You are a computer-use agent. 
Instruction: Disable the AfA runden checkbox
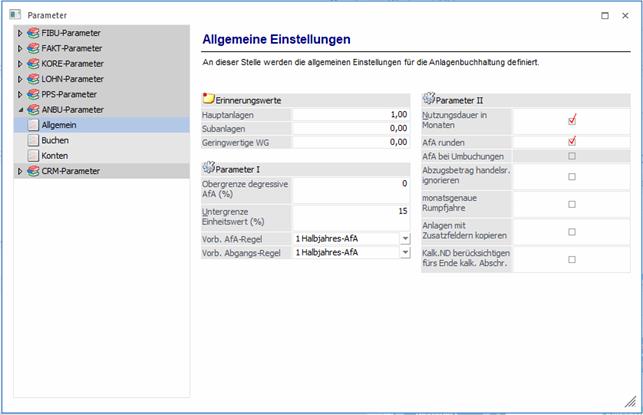pos(572,141)
